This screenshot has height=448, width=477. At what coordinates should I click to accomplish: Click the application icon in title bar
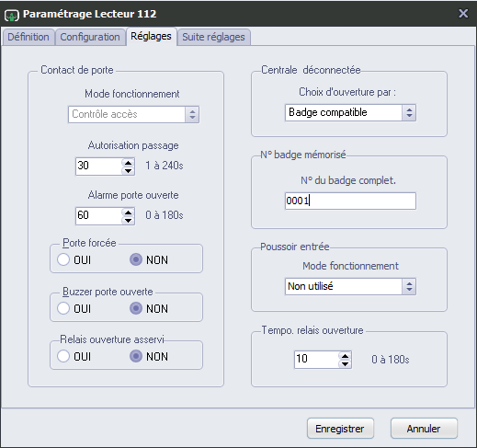(x=12, y=15)
